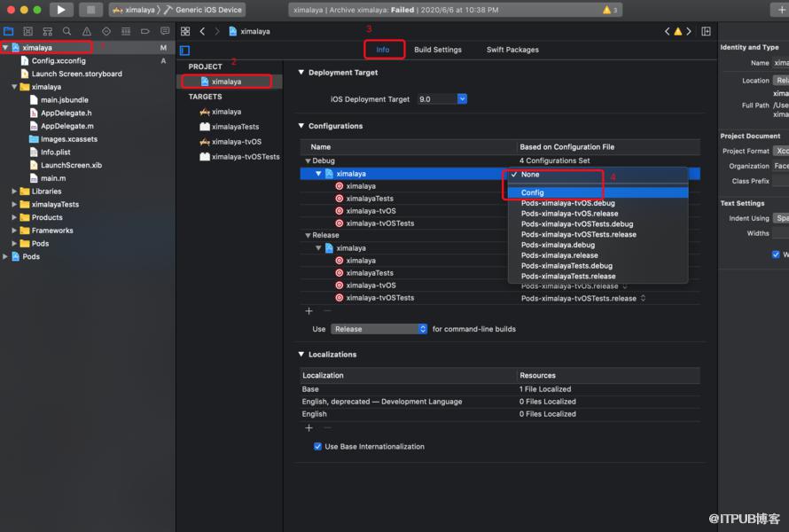Add an editor pane on the right
789x532 pixels.
click(x=706, y=31)
